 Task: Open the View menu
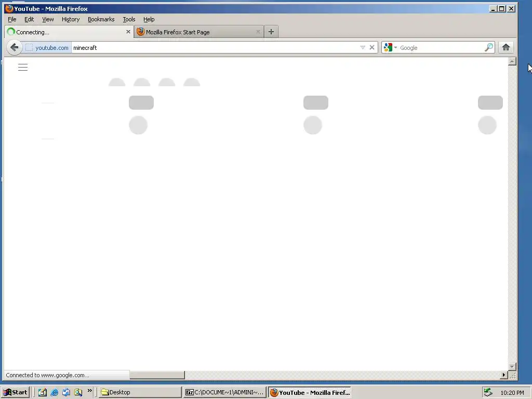pos(48,19)
